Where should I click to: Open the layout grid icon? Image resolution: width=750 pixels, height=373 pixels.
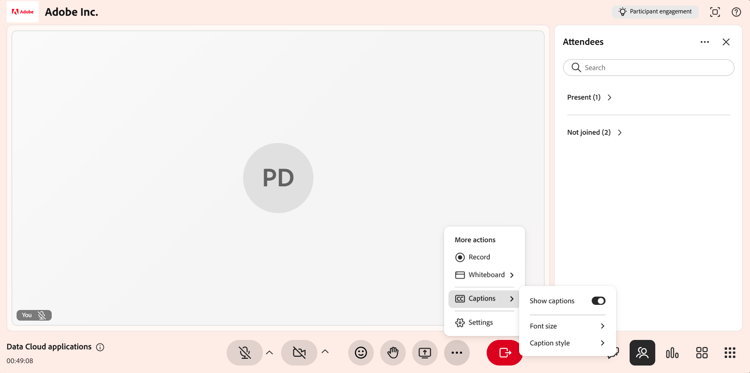(x=702, y=353)
